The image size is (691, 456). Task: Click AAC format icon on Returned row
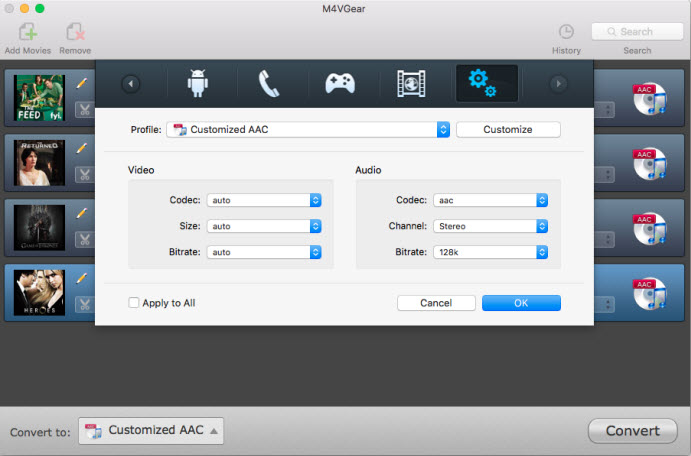650,163
